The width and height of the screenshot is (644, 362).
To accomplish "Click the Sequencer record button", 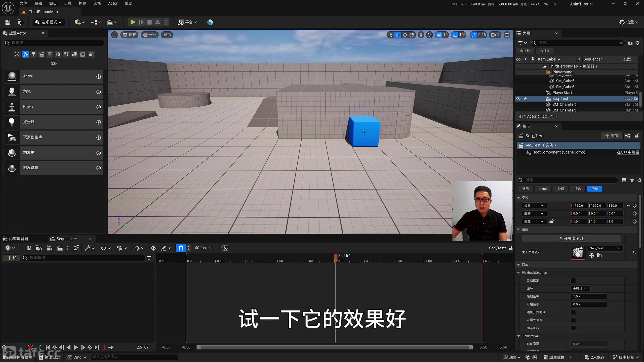I will coord(30,347).
